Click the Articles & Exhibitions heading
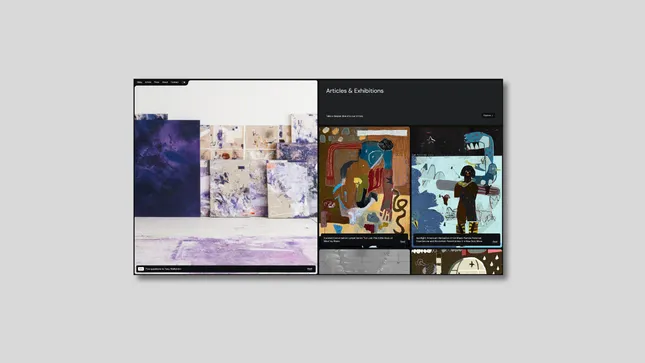 click(355, 91)
